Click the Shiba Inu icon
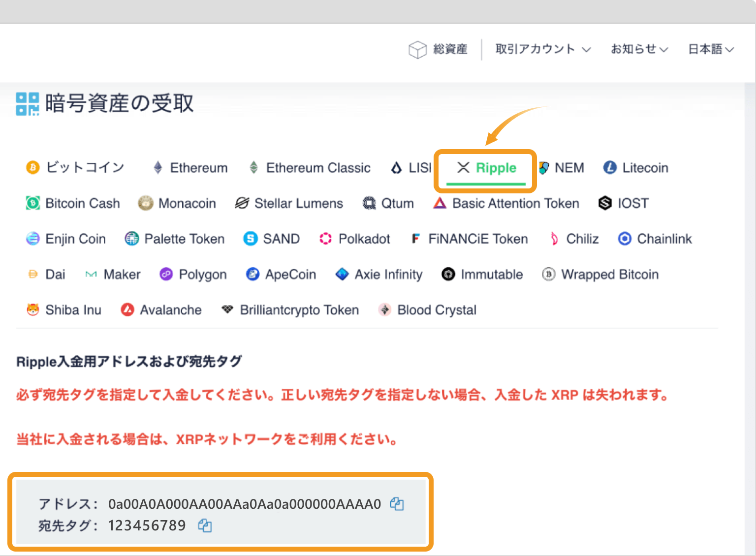This screenshot has width=756, height=556. click(x=32, y=309)
